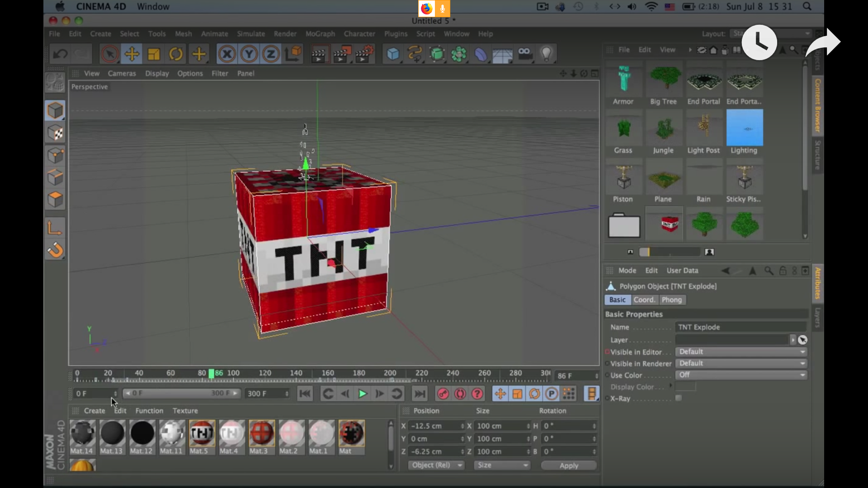The image size is (868, 488).
Task: Click the Name field TNT Explode
Action: point(741,327)
